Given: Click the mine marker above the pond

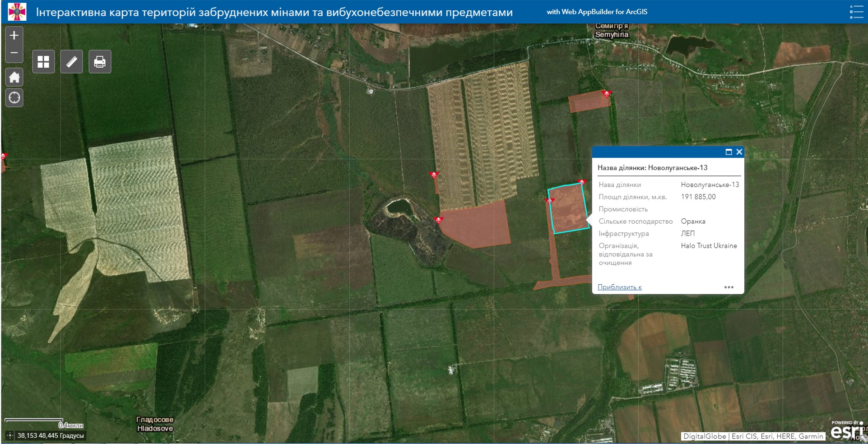Looking at the screenshot, I should tap(434, 175).
